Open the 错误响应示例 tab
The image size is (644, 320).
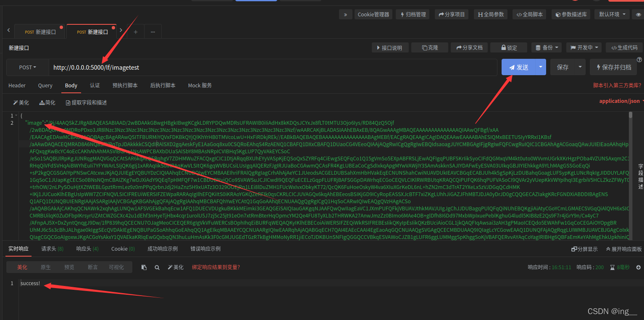tap(205, 249)
